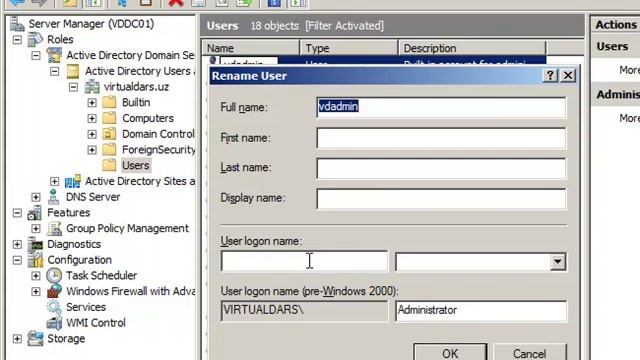Click the Configuration node icon
640x360 pixels.
(35, 260)
